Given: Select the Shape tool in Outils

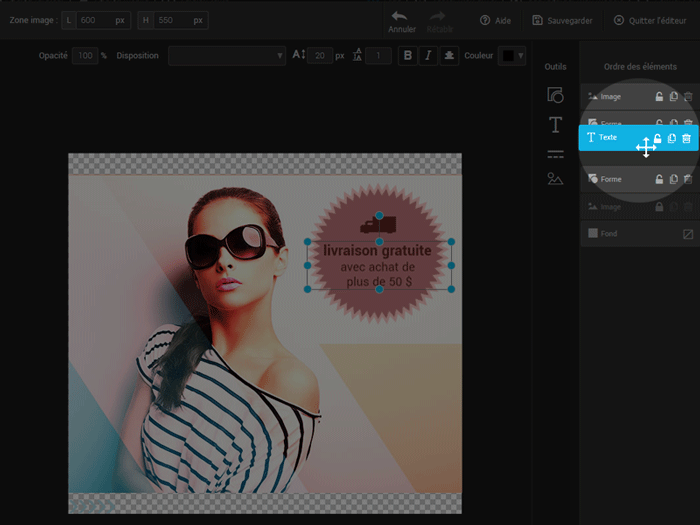Looking at the screenshot, I should pos(555,96).
